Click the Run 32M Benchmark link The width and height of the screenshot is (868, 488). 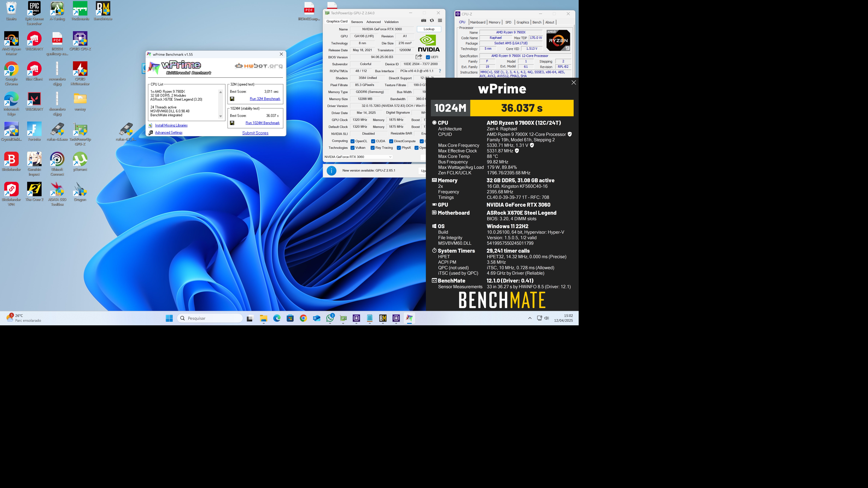265,99
